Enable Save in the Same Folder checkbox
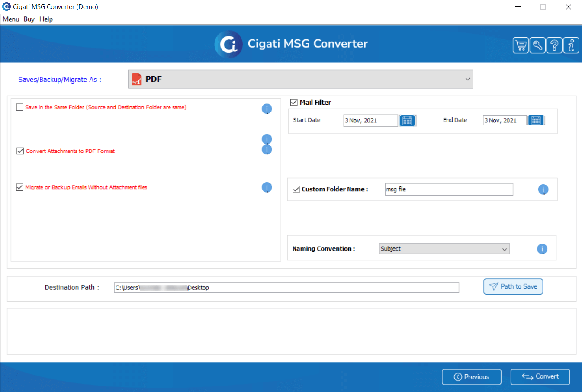 click(x=19, y=107)
